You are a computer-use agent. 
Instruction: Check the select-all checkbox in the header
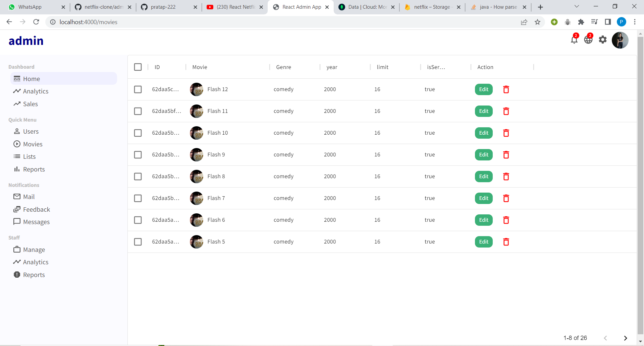click(x=138, y=67)
